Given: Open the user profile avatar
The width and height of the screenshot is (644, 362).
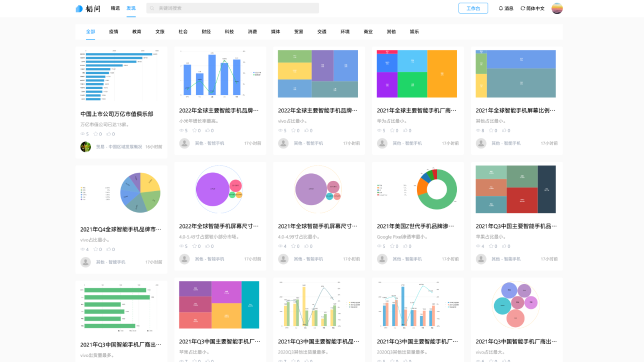Looking at the screenshot, I should point(557,8).
